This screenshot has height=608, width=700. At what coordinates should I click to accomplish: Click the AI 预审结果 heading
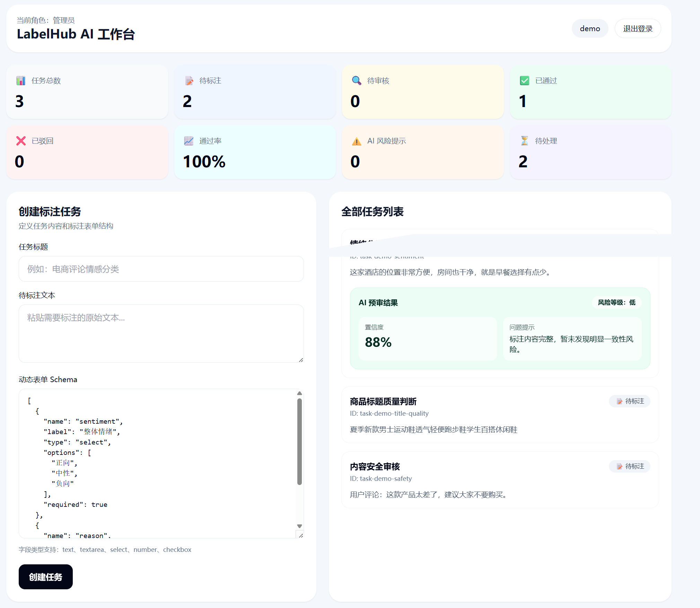378,303
